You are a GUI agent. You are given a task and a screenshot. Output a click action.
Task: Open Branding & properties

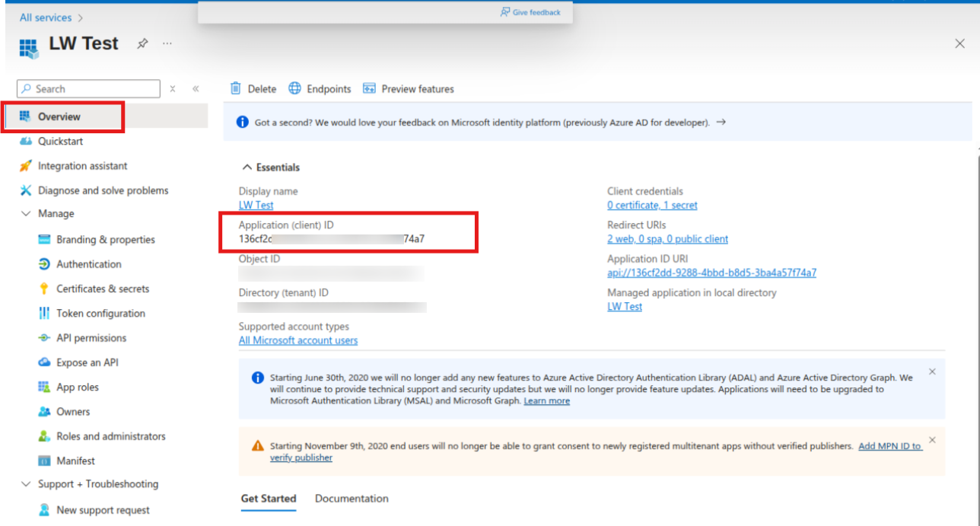tap(106, 240)
